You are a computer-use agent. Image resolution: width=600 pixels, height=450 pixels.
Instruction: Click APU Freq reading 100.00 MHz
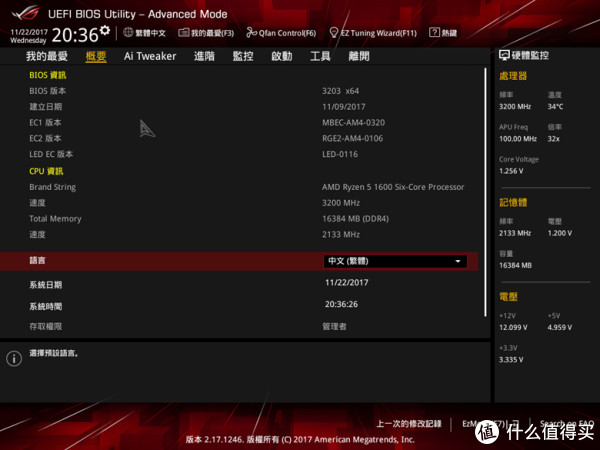pyautogui.click(x=518, y=139)
